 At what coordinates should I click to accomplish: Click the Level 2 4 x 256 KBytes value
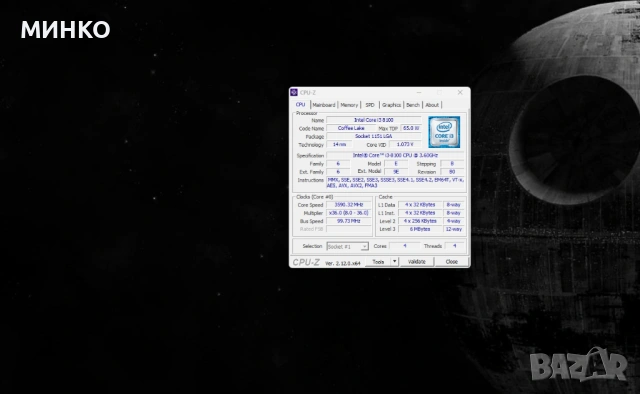[x=420, y=221]
